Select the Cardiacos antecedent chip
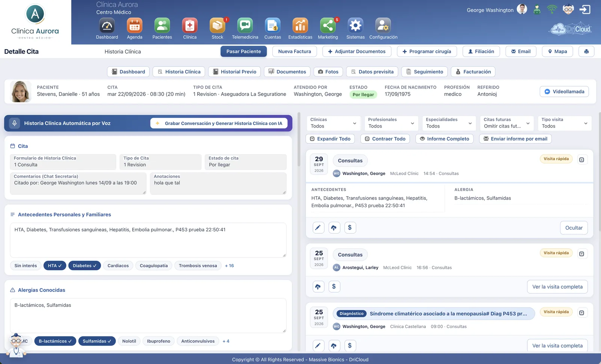Viewport: 601px width, 364px height. tap(118, 266)
